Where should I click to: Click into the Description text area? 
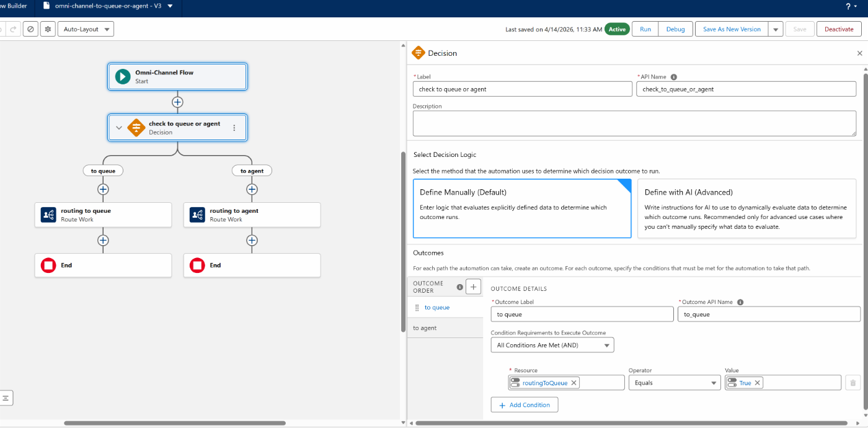coord(634,123)
